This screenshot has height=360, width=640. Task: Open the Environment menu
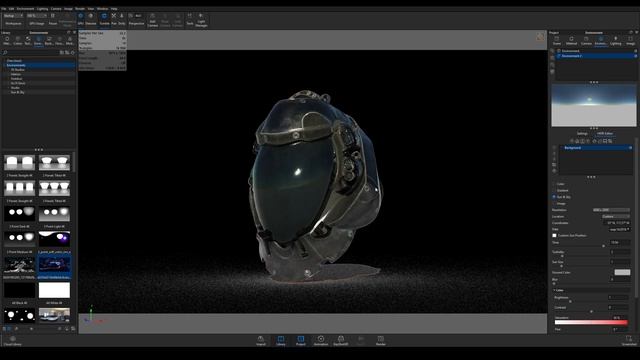tap(25, 9)
